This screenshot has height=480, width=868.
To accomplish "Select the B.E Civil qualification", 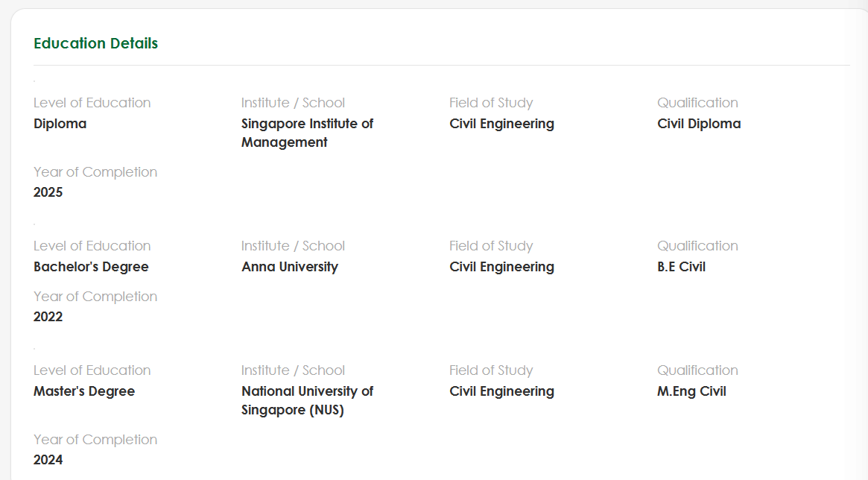I will pos(681,267).
